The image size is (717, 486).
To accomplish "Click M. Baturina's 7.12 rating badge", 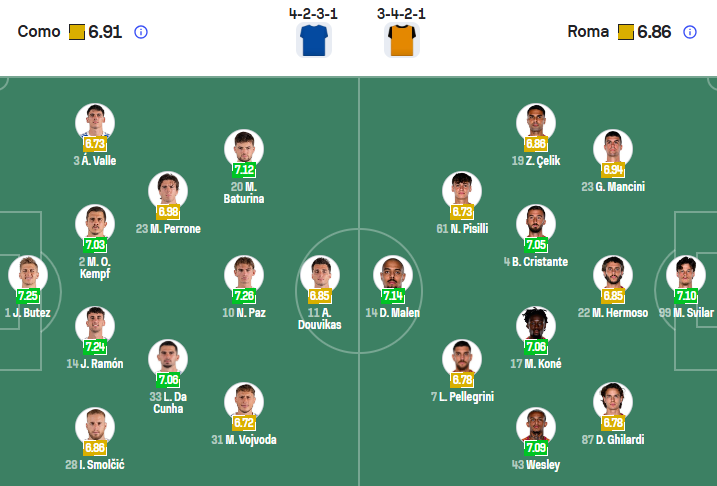I will coord(243,169).
